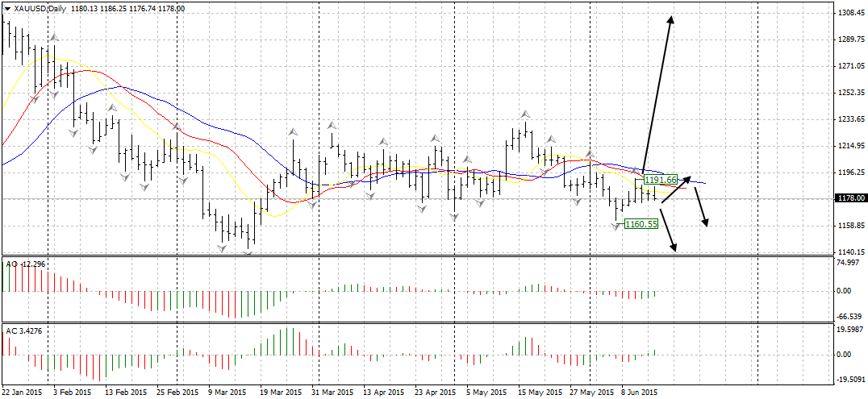Click the 8 Jun 2015 date label
Image resolution: width=868 pixels, height=399 pixels.
639,393
